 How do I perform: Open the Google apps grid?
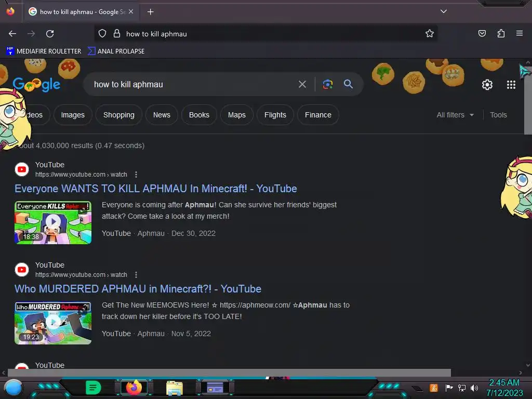[511, 85]
